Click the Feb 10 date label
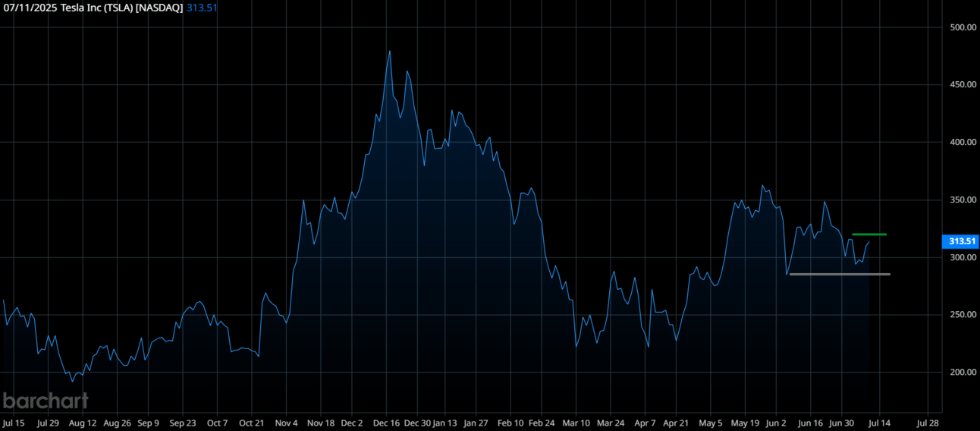The image size is (980, 431). click(x=510, y=423)
